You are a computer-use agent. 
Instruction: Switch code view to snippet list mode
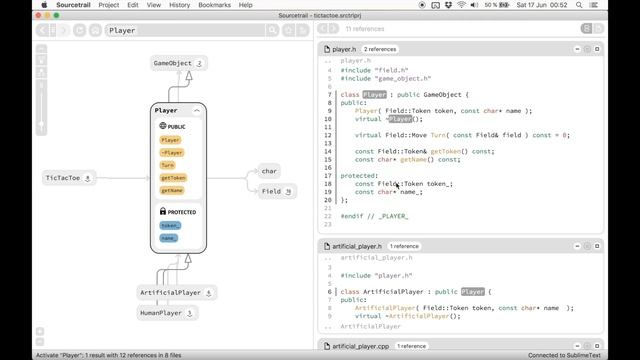point(587,28)
